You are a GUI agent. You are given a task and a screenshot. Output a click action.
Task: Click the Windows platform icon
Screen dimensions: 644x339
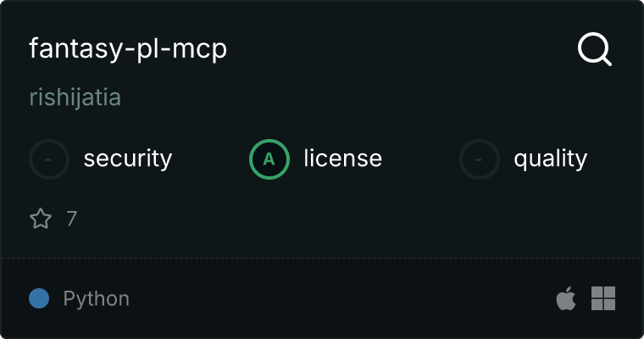pos(603,298)
